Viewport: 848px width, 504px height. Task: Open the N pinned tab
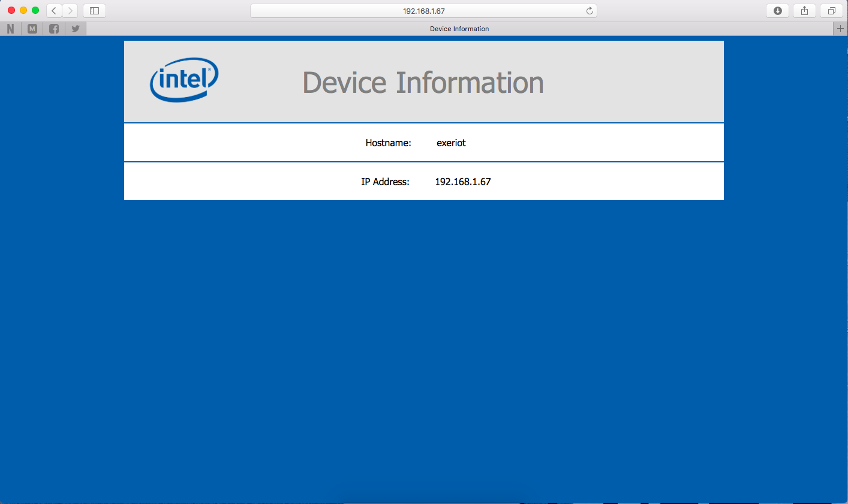tap(10, 29)
